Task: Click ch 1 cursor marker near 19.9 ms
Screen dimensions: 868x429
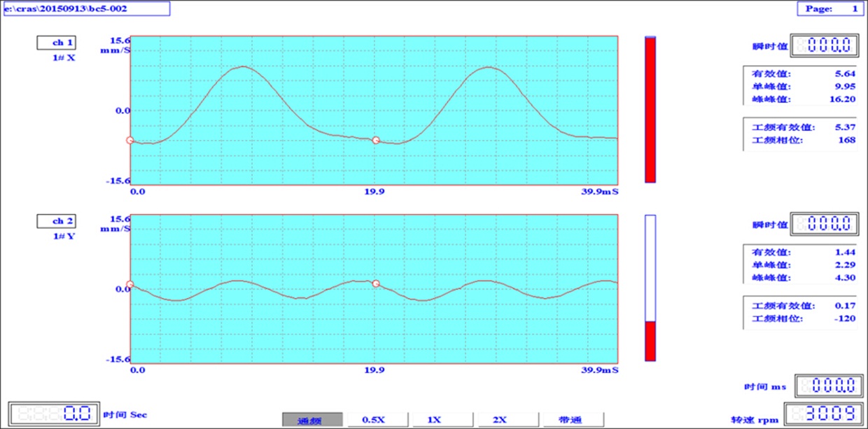Action: [376, 140]
